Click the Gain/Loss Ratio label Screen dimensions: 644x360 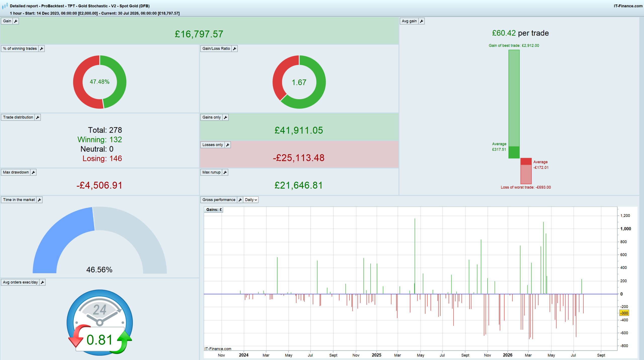point(216,49)
